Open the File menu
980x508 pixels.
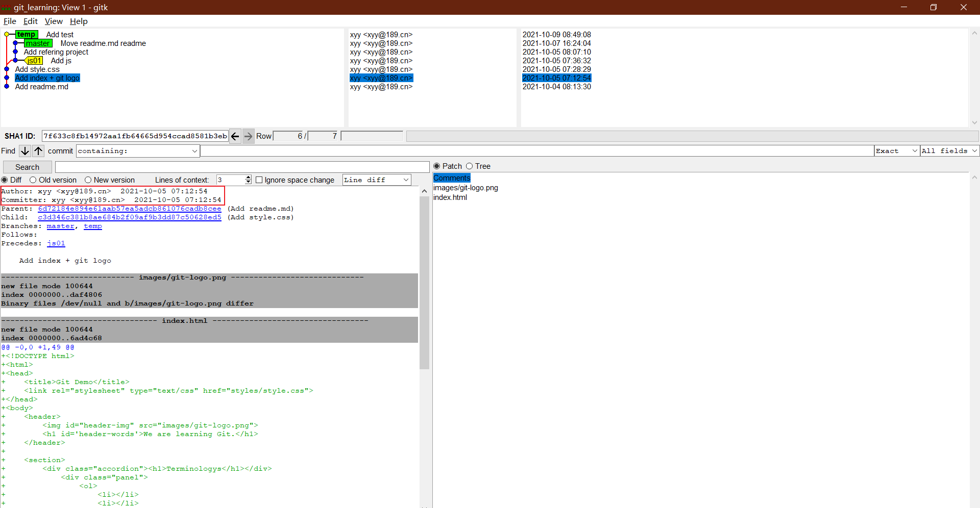click(x=10, y=21)
